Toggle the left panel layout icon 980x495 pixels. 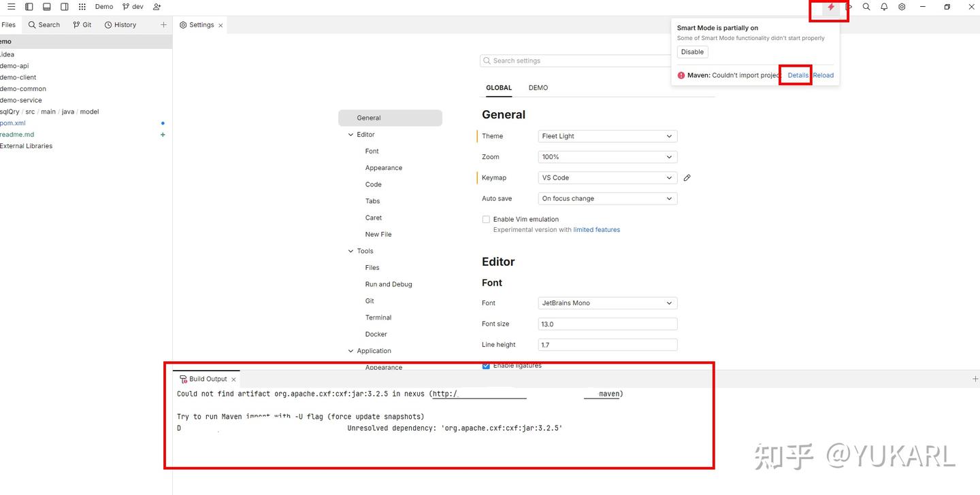pyautogui.click(x=29, y=7)
